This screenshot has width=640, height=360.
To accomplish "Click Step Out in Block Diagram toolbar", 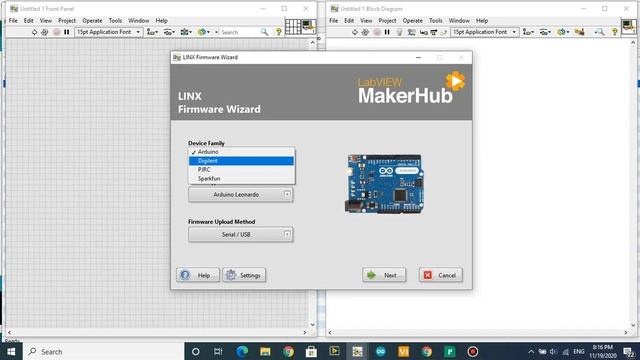I will (x=443, y=32).
